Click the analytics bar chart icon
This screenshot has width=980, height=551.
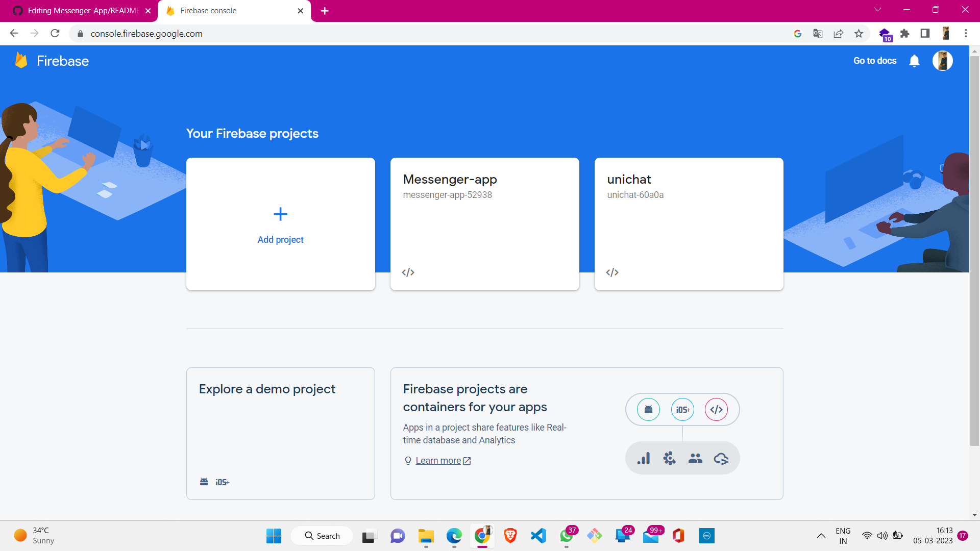point(644,458)
